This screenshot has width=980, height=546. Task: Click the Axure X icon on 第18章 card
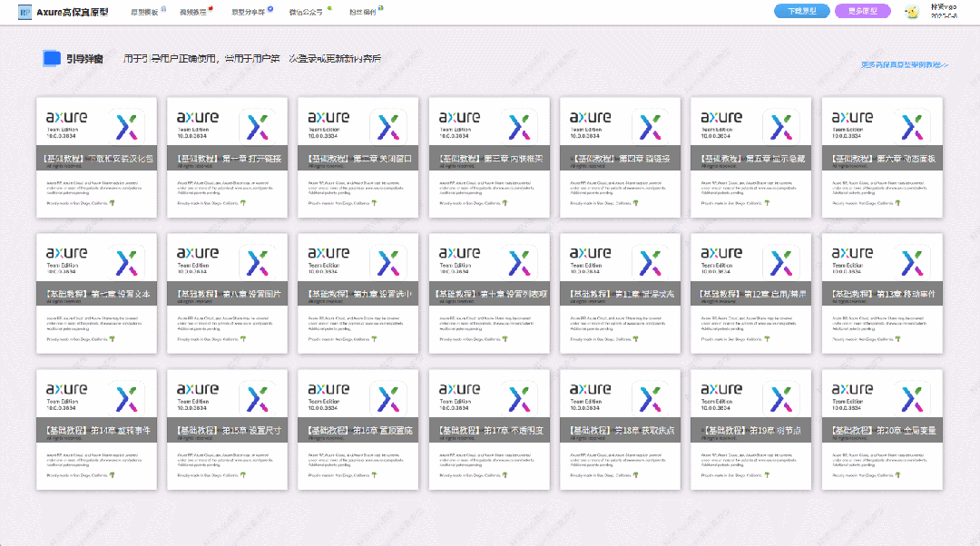click(x=651, y=398)
